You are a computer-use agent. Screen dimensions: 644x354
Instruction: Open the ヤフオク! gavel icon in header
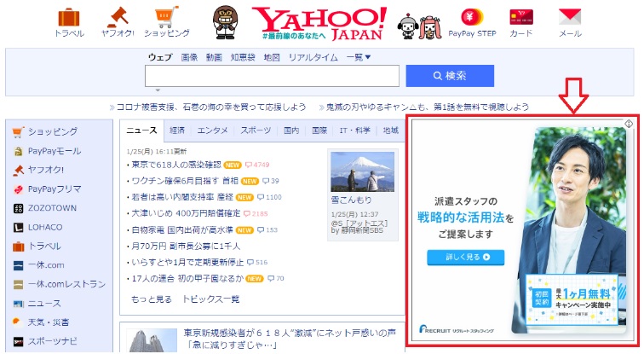(x=118, y=17)
